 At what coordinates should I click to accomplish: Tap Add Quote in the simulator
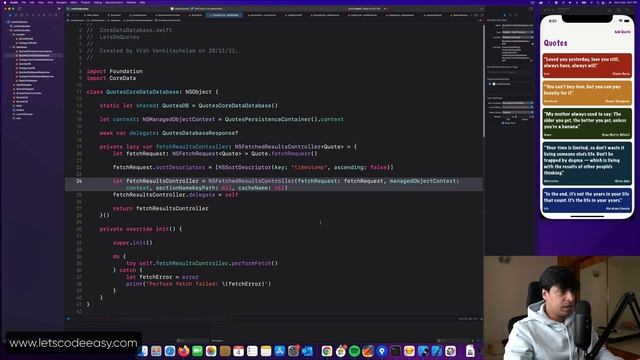pyautogui.click(x=622, y=32)
